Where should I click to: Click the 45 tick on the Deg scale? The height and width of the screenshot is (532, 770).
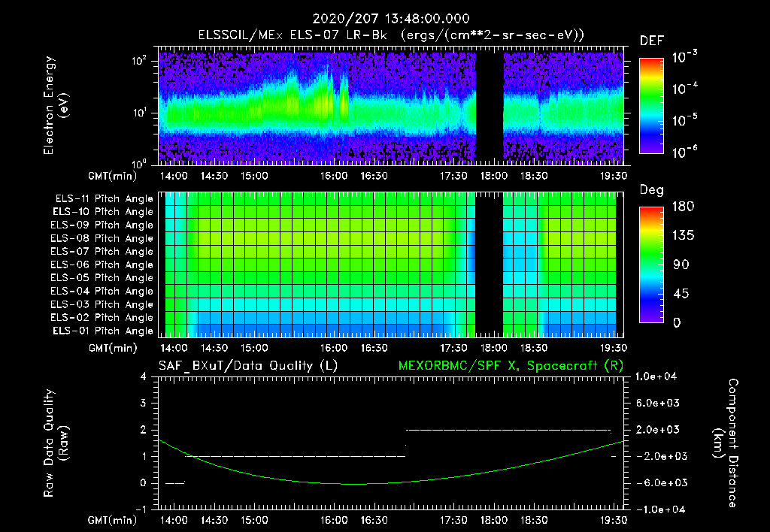pos(683,294)
